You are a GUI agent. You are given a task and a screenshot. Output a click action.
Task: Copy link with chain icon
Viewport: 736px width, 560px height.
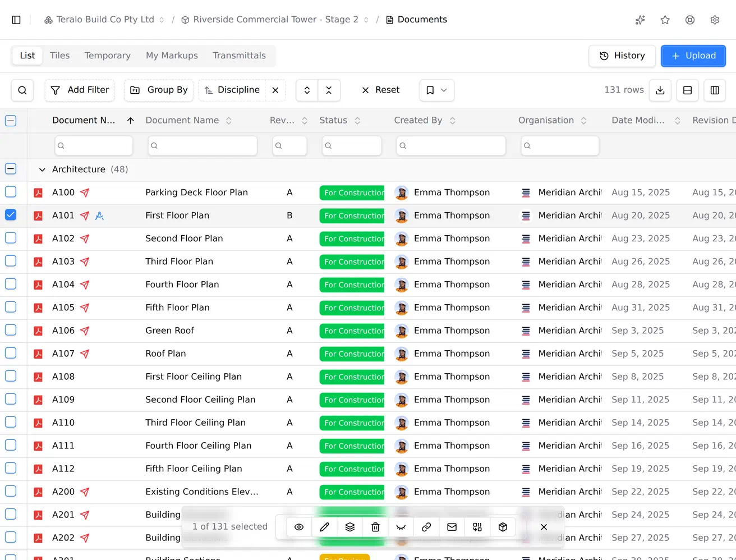tap(426, 527)
